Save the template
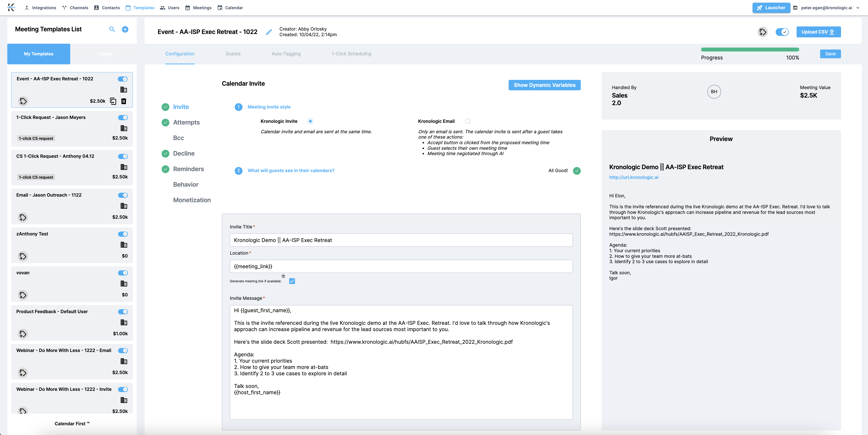Viewport: 868px width, 435px height. pos(830,54)
